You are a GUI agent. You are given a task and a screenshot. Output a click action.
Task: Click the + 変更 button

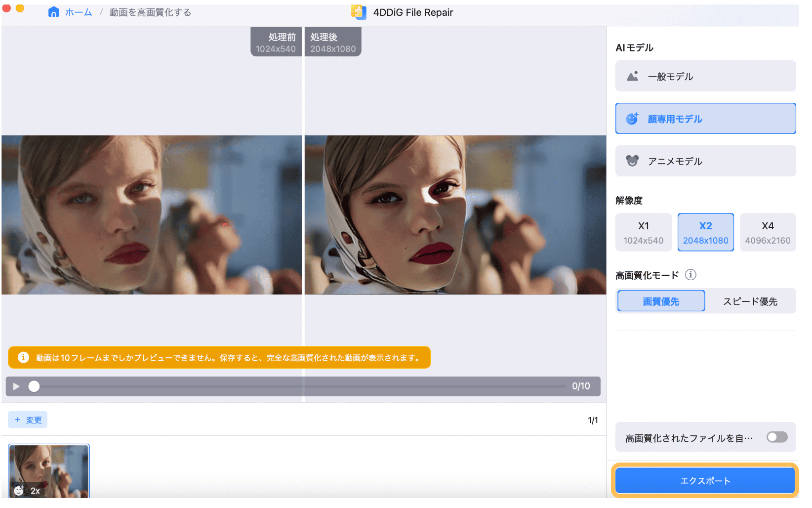click(28, 420)
